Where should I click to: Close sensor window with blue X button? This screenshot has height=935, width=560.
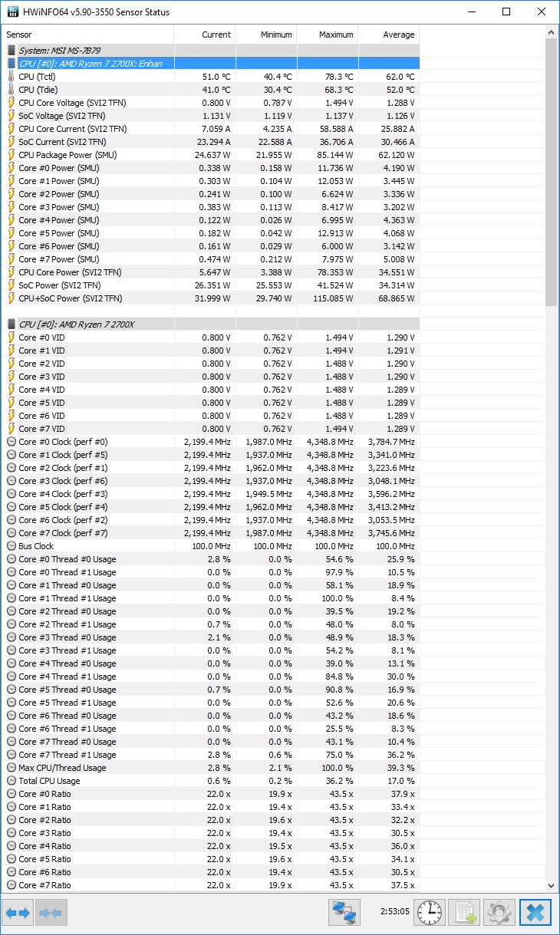coord(535,913)
